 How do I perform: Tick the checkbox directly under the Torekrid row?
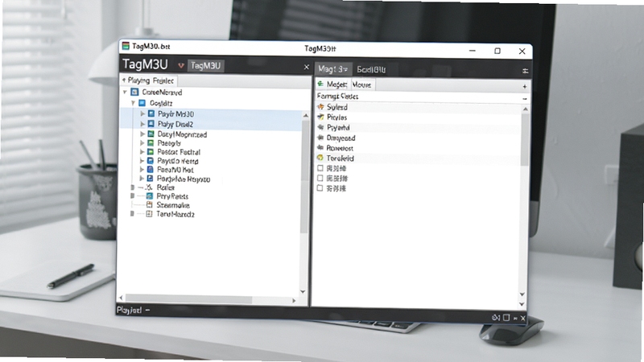[320, 168]
